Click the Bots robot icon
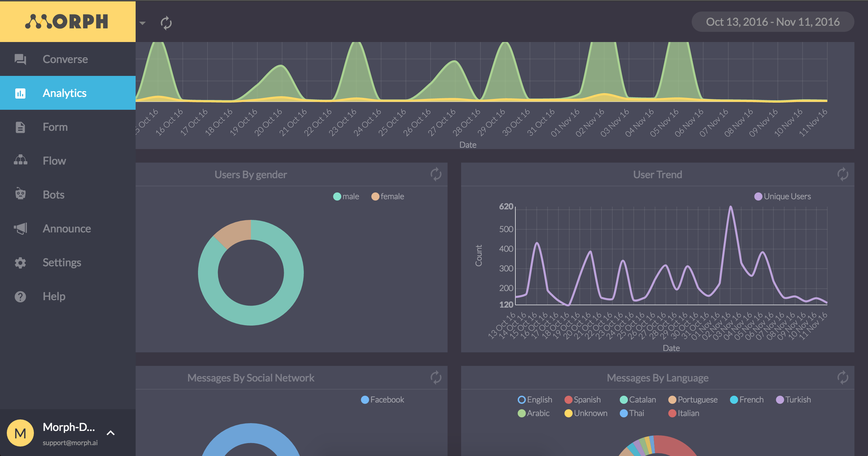 pos(20,194)
